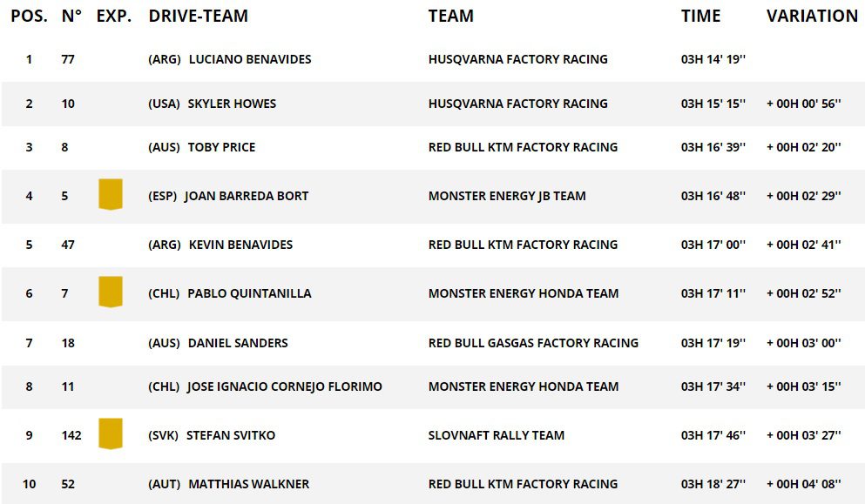Open rider Luciano Benavides
Viewport: 865px width, 504px height.
249,59
